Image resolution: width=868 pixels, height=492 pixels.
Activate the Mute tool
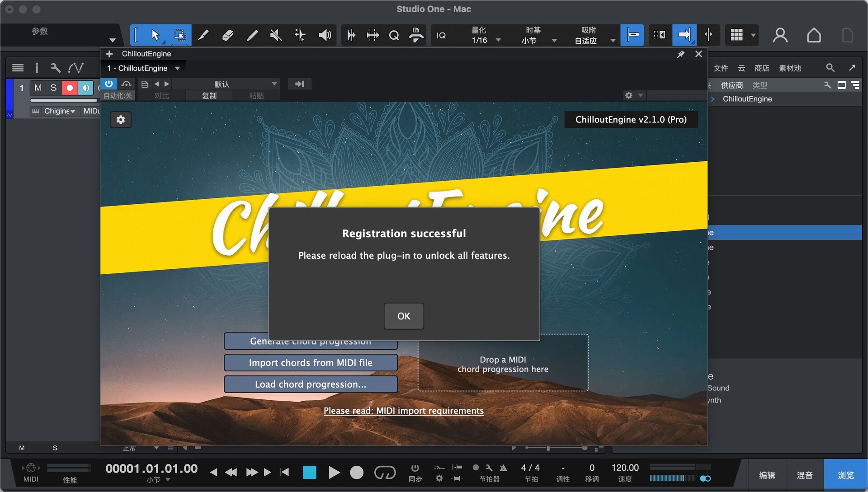coord(276,35)
